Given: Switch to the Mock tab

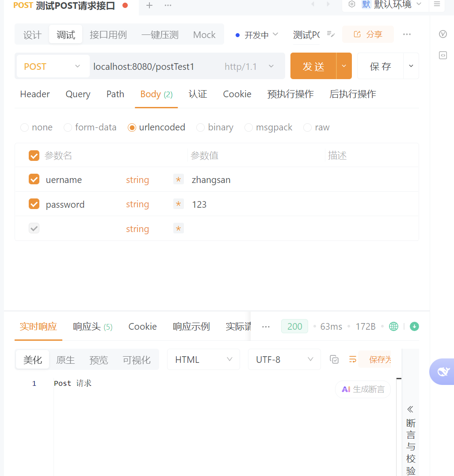Looking at the screenshot, I should (x=204, y=34).
